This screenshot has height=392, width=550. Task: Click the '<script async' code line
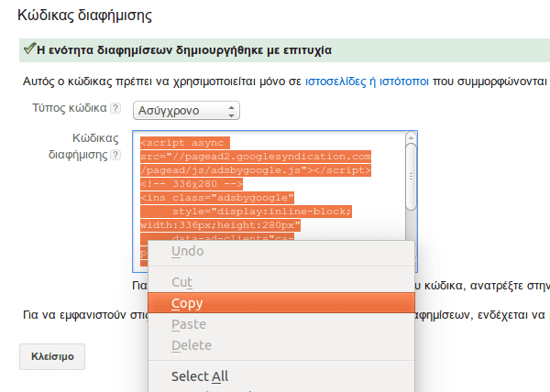185,143
